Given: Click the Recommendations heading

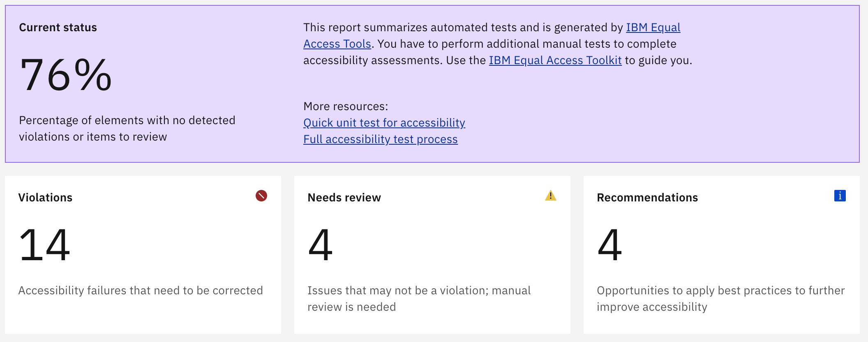Looking at the screenshot, I should (x=647, y=198).
